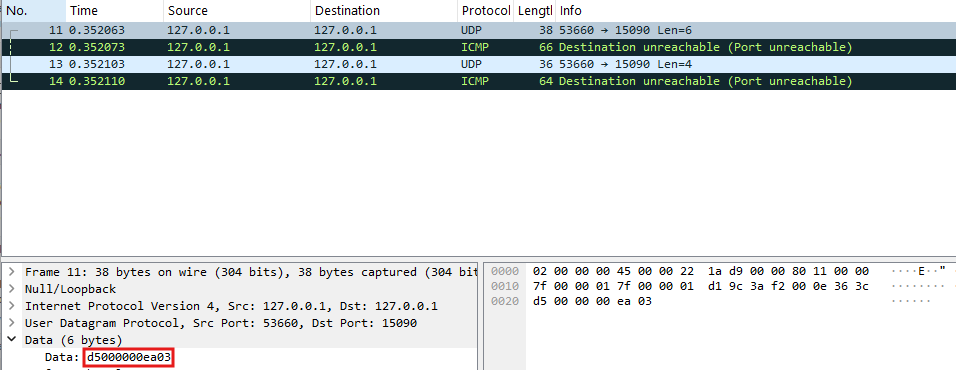
Task: Click hex bytes '1a d9 00 00 80 11 00 00'
Action: coord(789,271)
